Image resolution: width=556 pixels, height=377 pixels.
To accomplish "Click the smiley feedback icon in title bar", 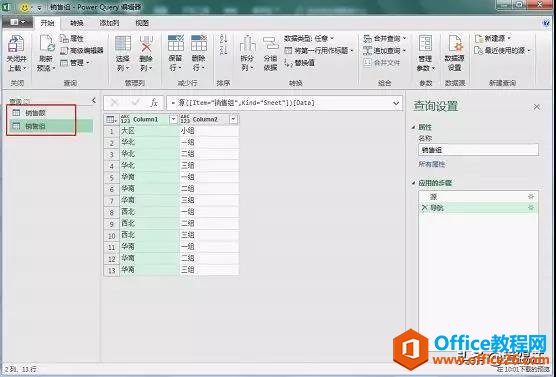I will tap(25, 7).
